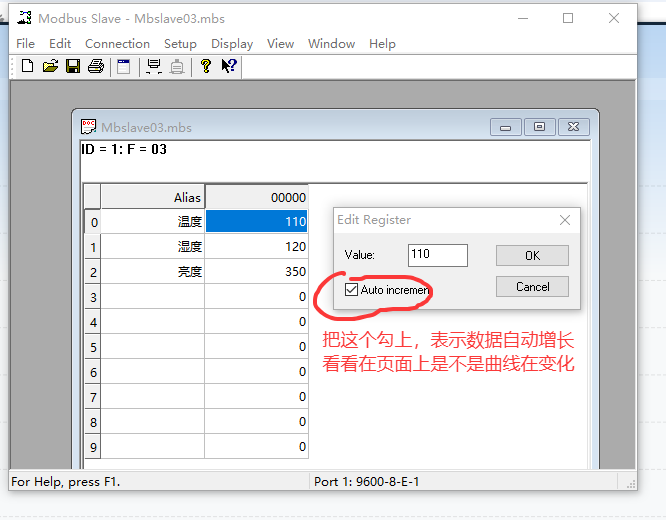Screen dimensions: 666x520
Task: Click Port 1: 9600-8-E-1 status text
Action: (x=367, y=482)
